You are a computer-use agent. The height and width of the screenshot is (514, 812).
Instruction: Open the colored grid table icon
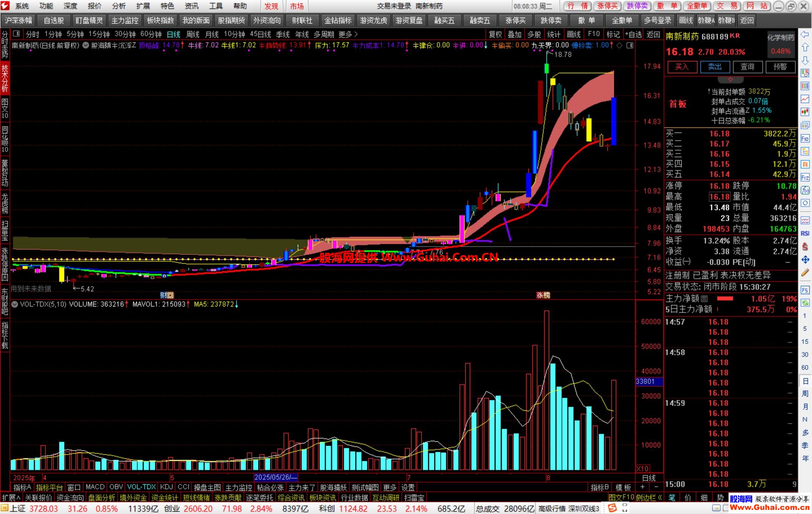coord(805,86)
